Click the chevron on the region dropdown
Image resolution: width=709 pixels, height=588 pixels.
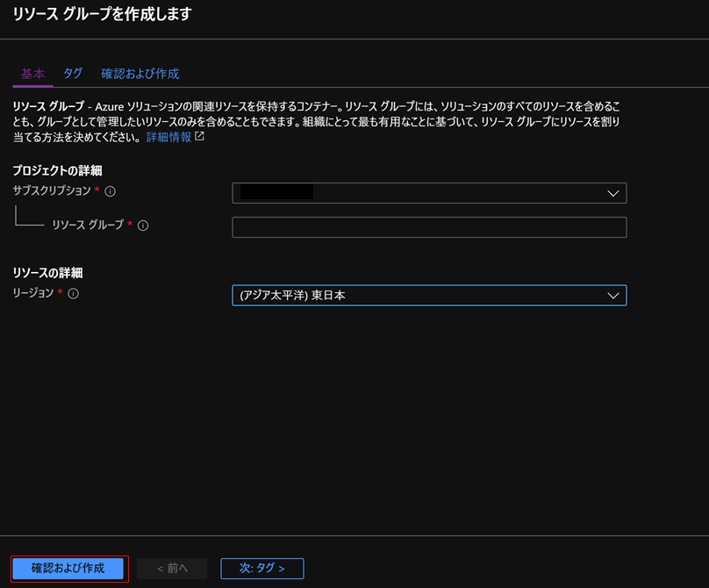613,296
